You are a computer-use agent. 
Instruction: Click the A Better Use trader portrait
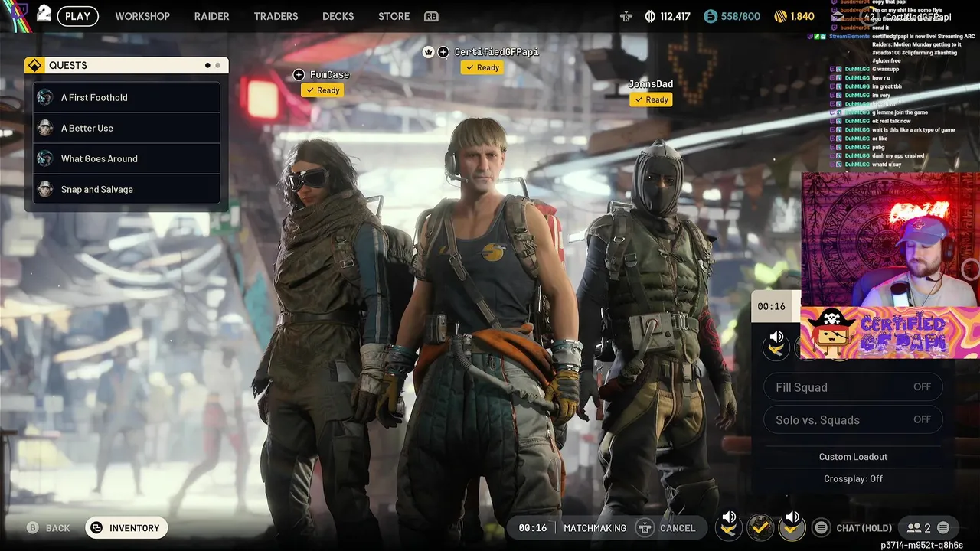click(45, 128)
